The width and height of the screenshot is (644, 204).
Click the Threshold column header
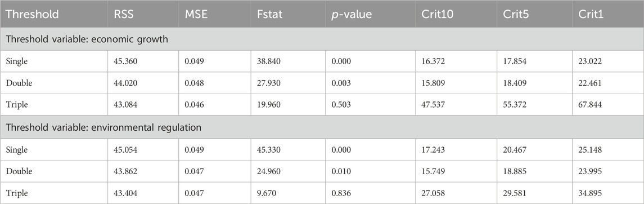pyautogui.click(x=33, y=14)
